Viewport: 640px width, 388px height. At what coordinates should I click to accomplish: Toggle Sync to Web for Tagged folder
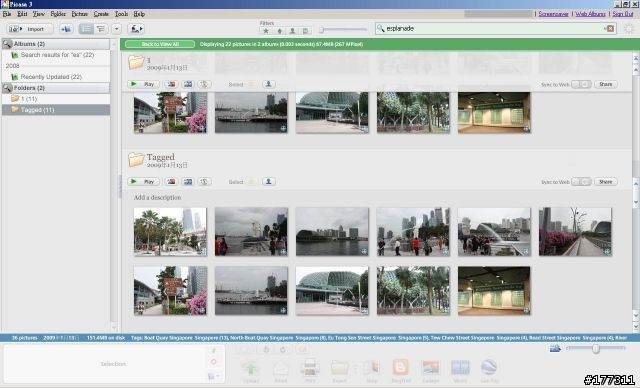coord(581,182)
